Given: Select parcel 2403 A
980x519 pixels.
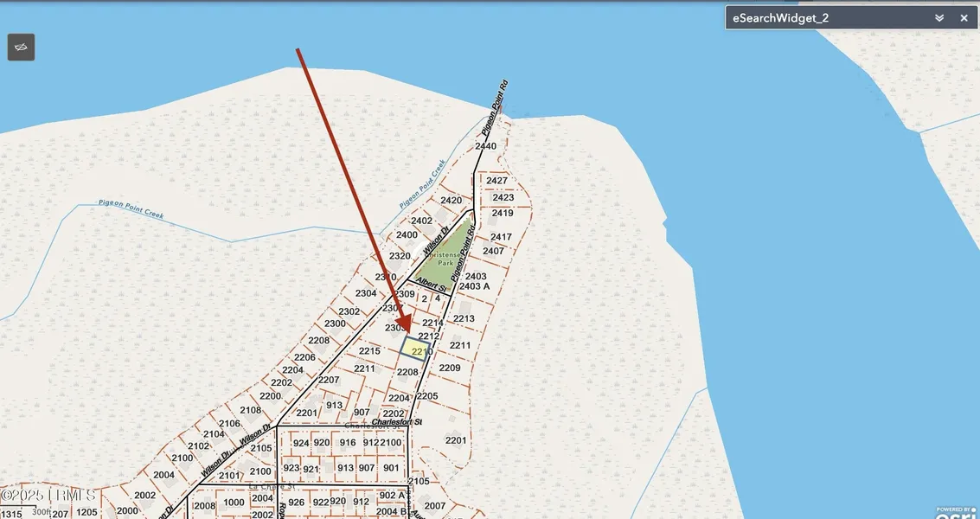Looking at the screenshot, I should tap(475, 286).
